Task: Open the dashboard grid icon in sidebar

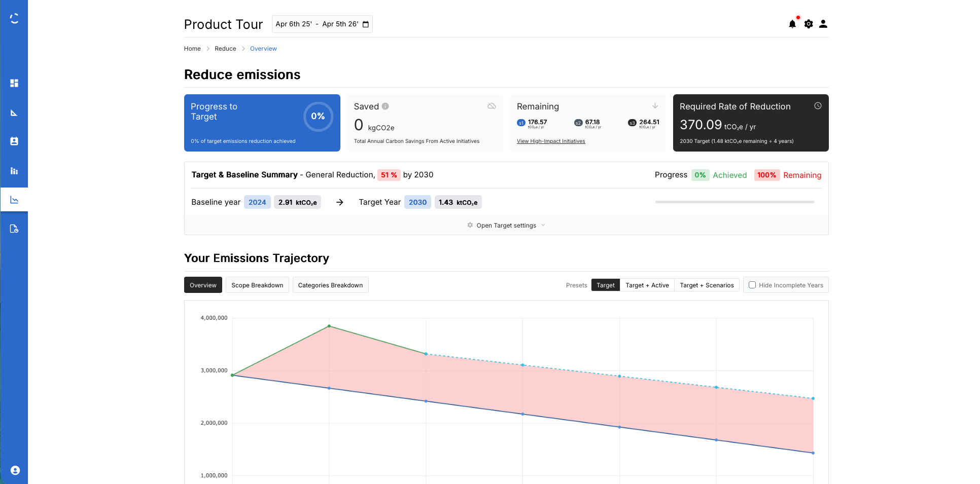Action: pyautogui.click(x=14, y=83)
